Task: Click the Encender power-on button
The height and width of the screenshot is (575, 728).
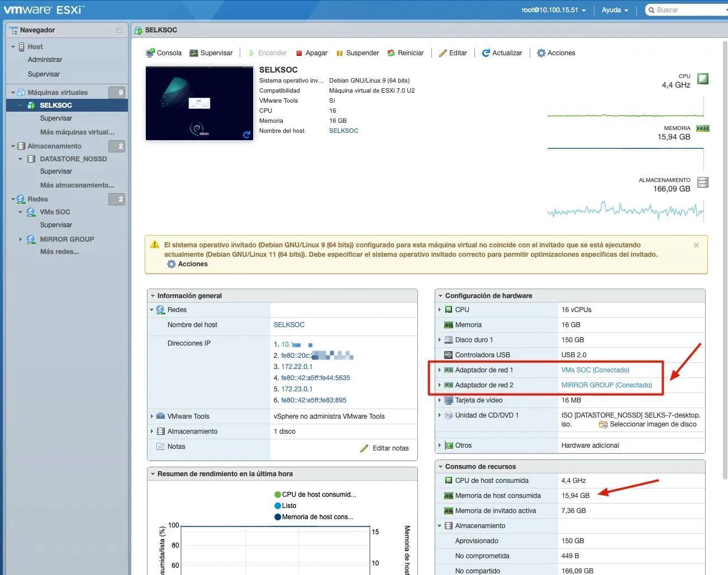Action: [x=268, y=53]
